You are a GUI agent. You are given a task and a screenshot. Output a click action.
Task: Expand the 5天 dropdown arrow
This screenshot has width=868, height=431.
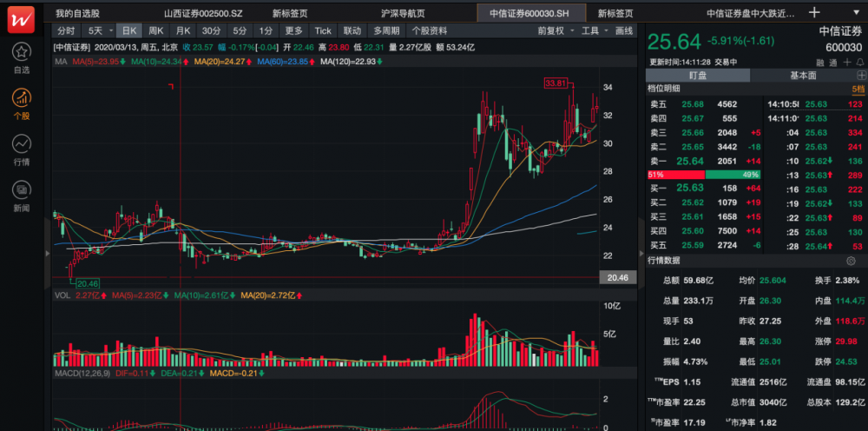coord(111,31)
